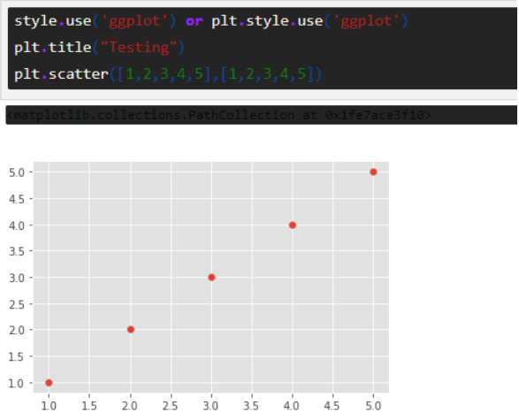
Task: Click the PathCollection output text line
Action: [x=218, y=115]
